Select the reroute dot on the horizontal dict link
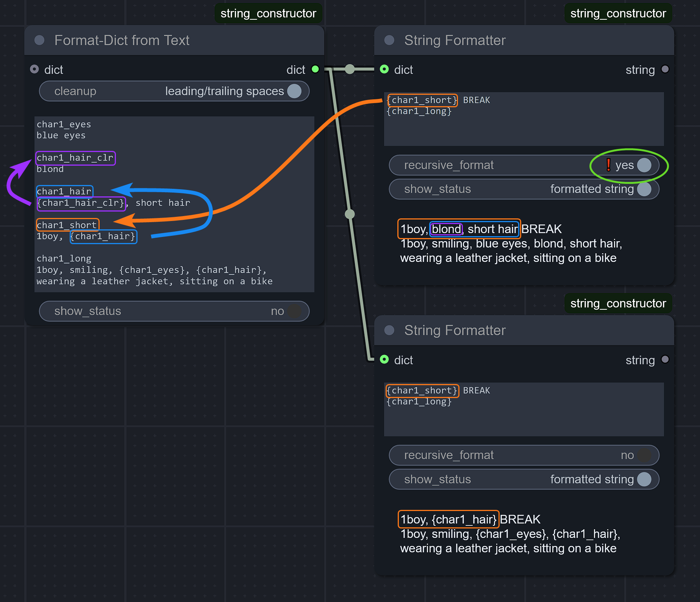700x602 pixels. (350, 69)
